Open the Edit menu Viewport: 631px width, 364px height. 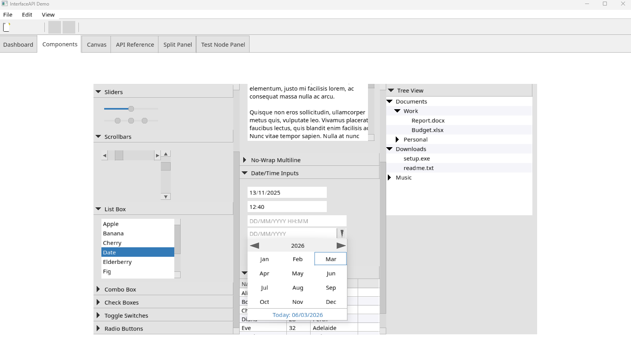pos(27,15)
